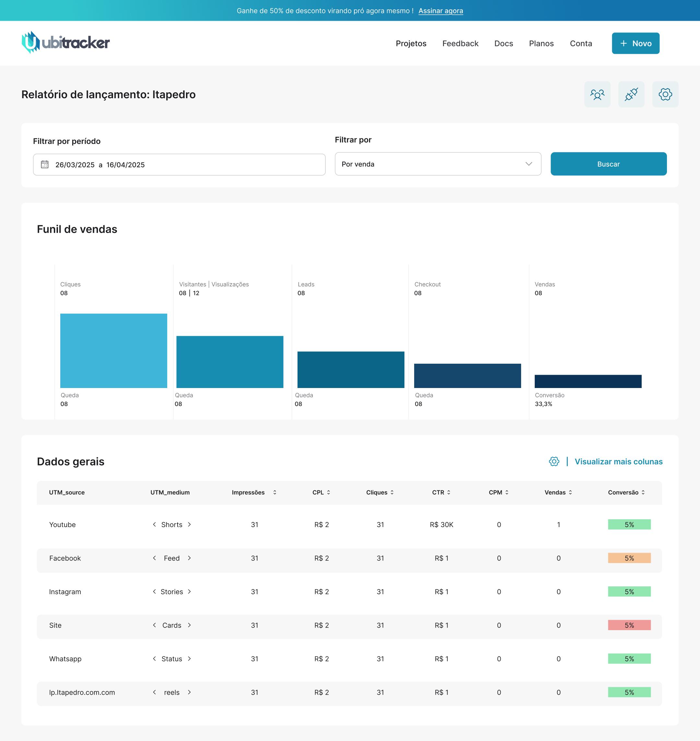Select the Instagram source cell
Viewport: 700px width, 741px height.
(65, 592)
